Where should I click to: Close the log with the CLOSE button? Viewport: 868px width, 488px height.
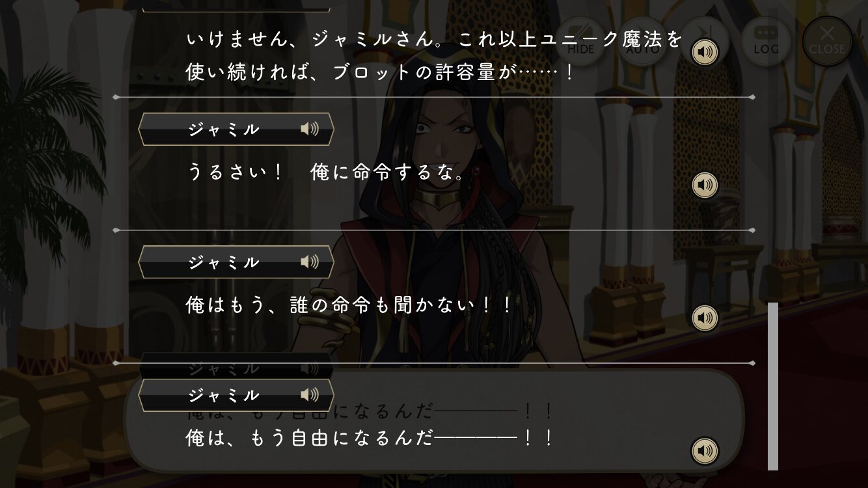pos(827,40)
